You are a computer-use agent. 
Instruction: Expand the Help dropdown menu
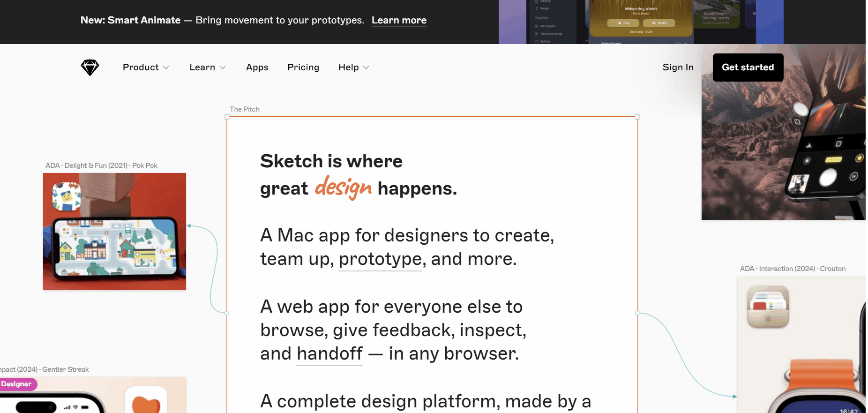pyautogui.click(x=353, y=68)
